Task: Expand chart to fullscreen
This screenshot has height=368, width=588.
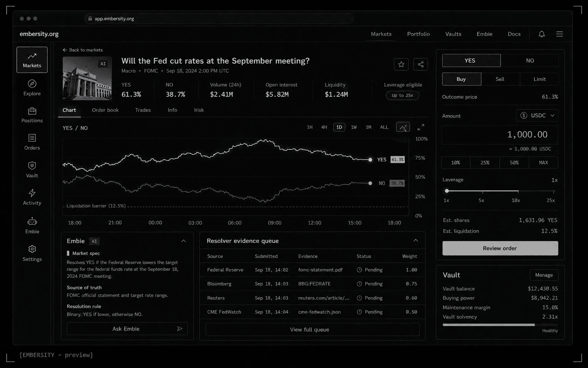Action: pos(421,127)
